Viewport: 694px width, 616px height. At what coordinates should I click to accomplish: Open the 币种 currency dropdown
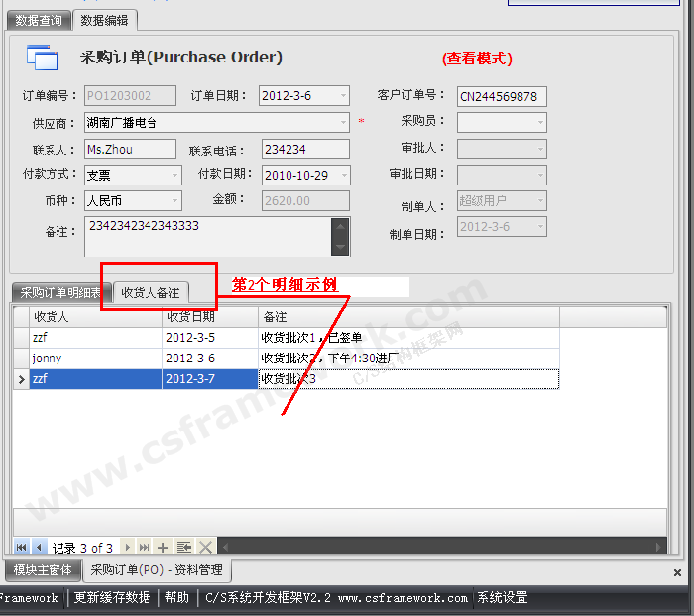[174, 200]
